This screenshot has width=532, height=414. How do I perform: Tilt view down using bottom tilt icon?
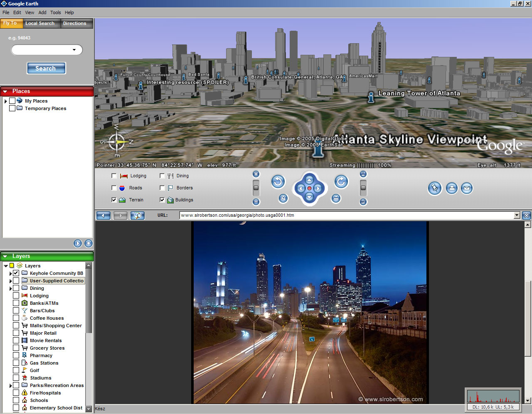[363, 202]
